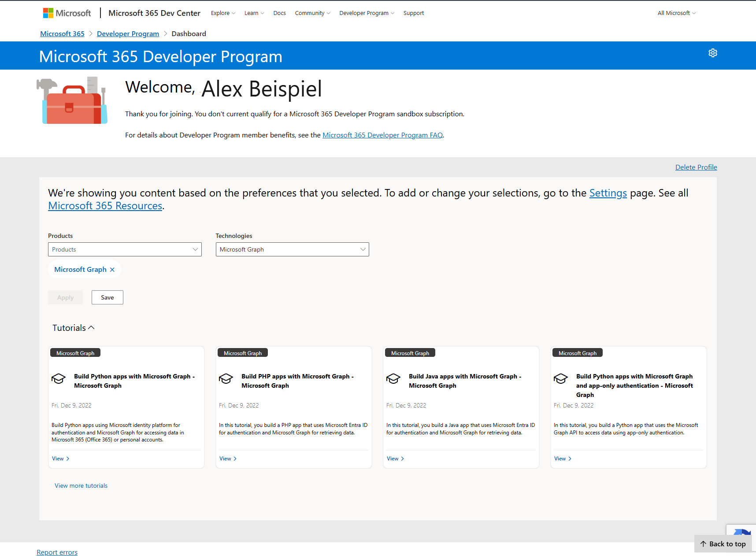Expand the Learn menu
The height and width of the screenshot is (556, 756).
pyautogui.click(x=254, y=13)
